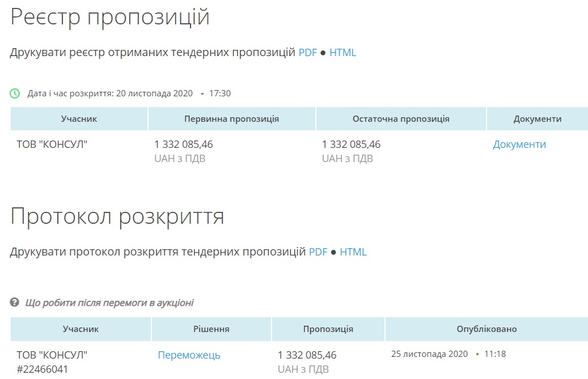Select the "Рішення" column header
Image resolution: width=588 pixels, height=379 pixels.
tap(211, 329)
